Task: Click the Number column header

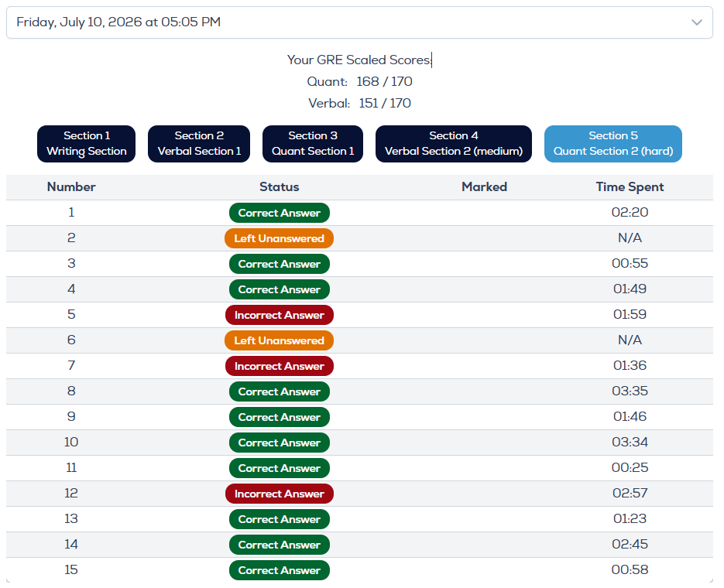Action: 71,186
